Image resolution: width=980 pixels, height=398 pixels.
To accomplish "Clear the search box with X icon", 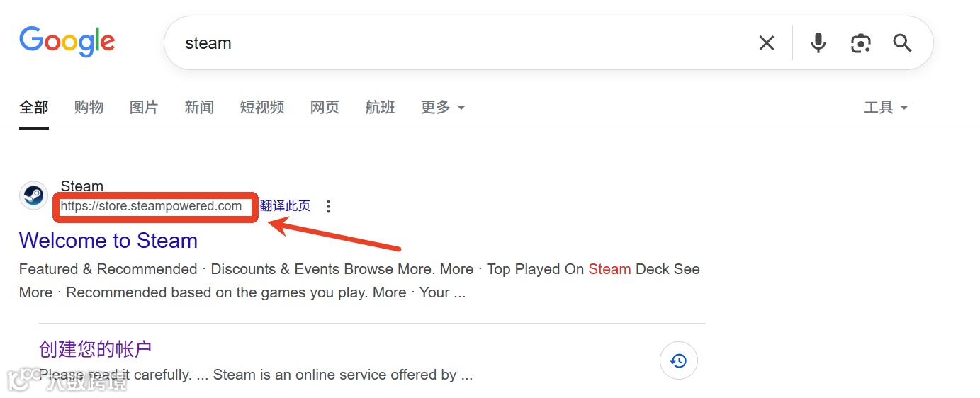I will (766, 43).
